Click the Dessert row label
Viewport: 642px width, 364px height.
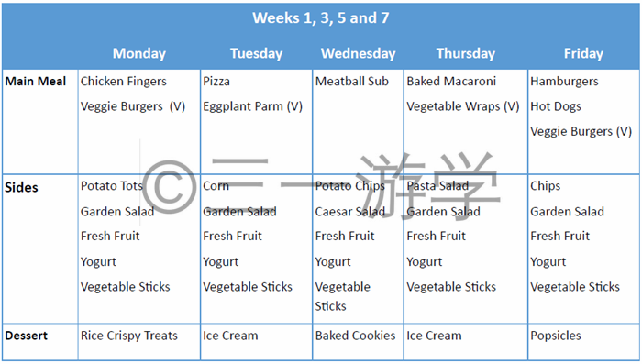(27, 336)
